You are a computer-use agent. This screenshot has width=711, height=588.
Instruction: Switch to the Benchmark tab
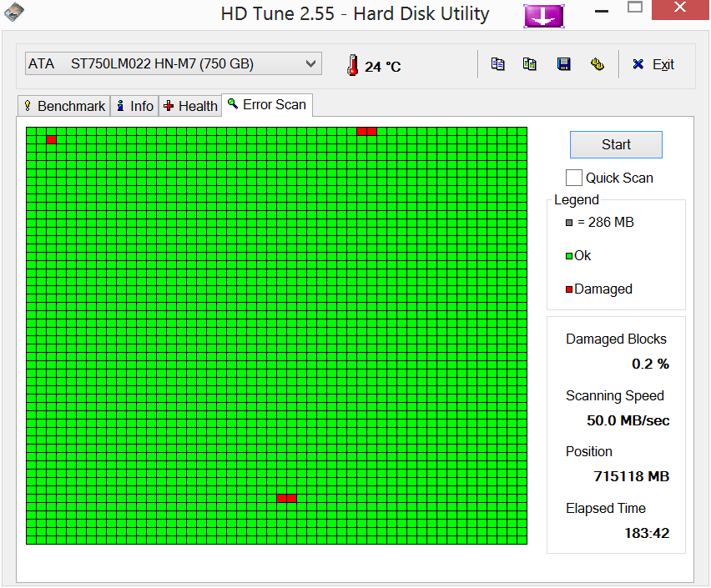[x=64, y=106]
